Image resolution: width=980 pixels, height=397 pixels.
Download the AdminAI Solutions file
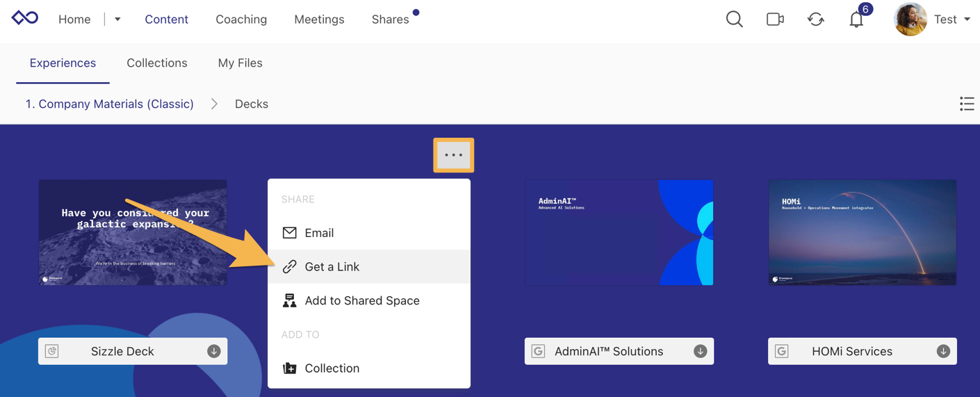[x=700, y=351]
